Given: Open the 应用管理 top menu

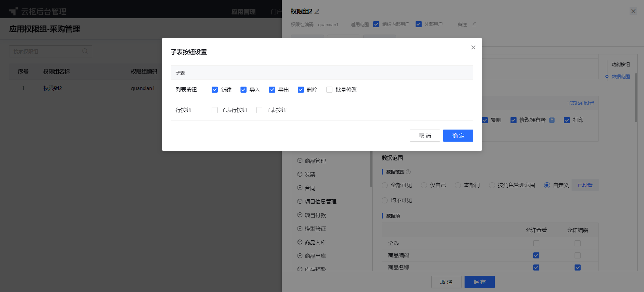Looking at the screenshot, I should coord(244,12).
